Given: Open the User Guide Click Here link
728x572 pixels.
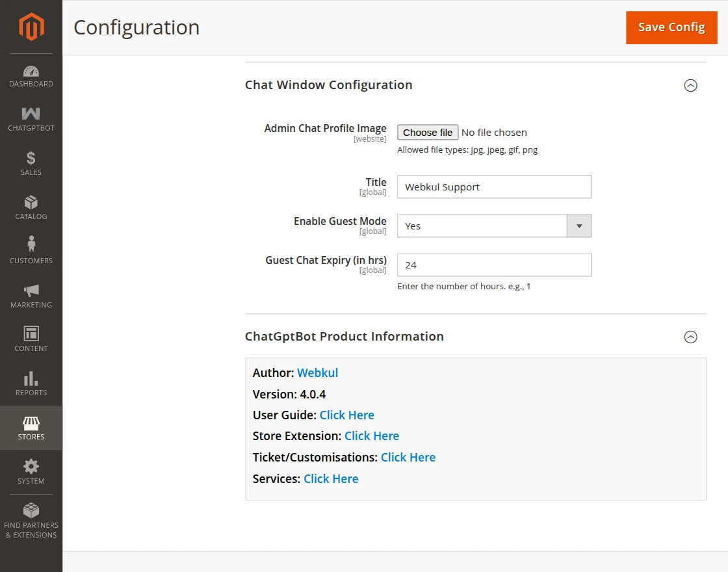Looking at the screenshot, I should tap(346, 415).
